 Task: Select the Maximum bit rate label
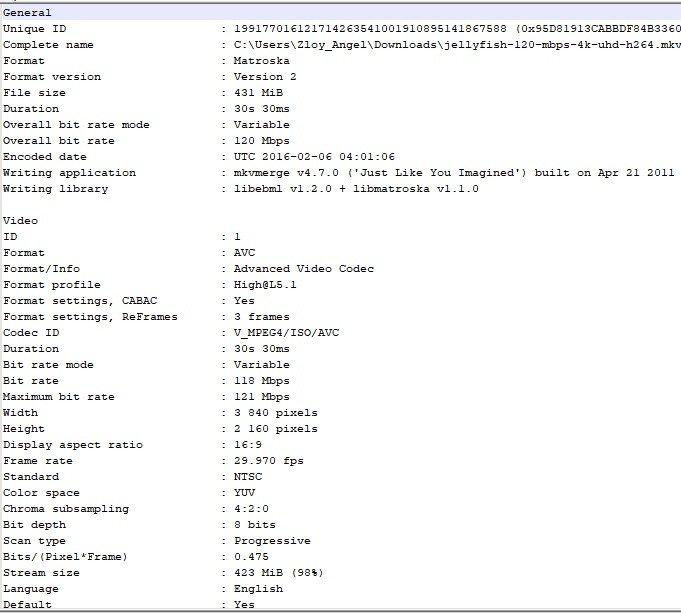[x=59, y=397]
